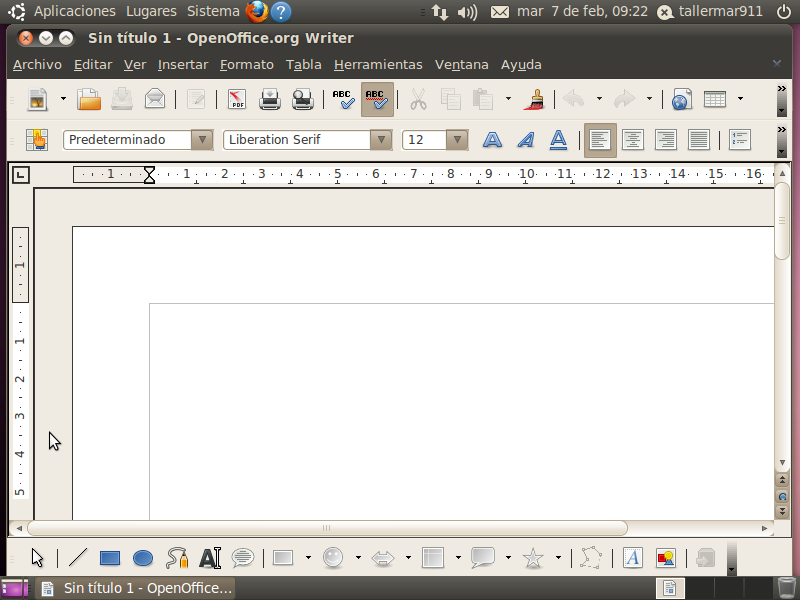This screenshot has width=800, height=600.
Task: Open the Liberation Serif font name dropdown
Action: coord(381,139)
